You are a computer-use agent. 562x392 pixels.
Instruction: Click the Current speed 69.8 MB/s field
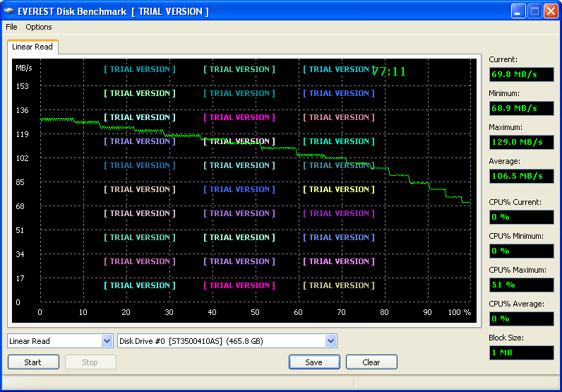click(521, 74)
